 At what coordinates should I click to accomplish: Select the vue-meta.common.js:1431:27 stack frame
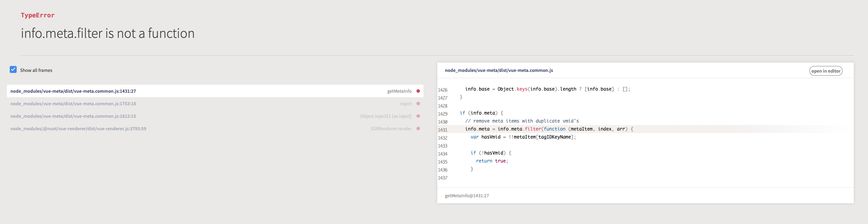[73, 91]
